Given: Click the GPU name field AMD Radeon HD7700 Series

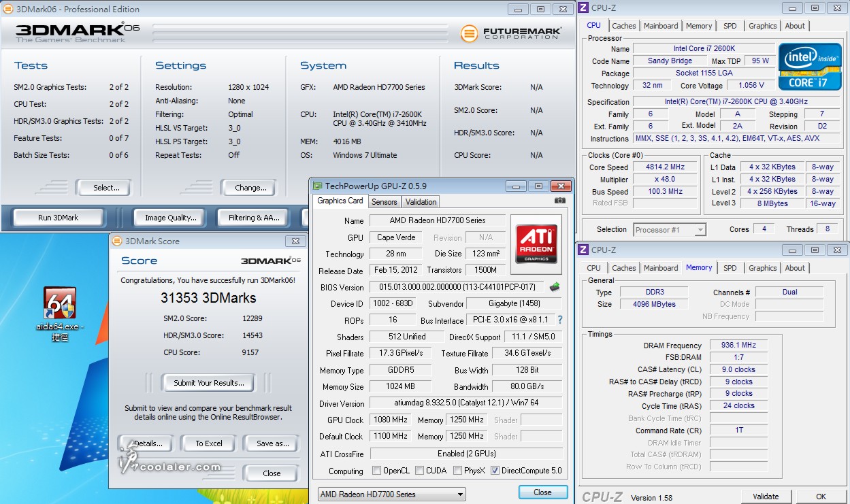Looking at the screenshot, I should [438, 220].
